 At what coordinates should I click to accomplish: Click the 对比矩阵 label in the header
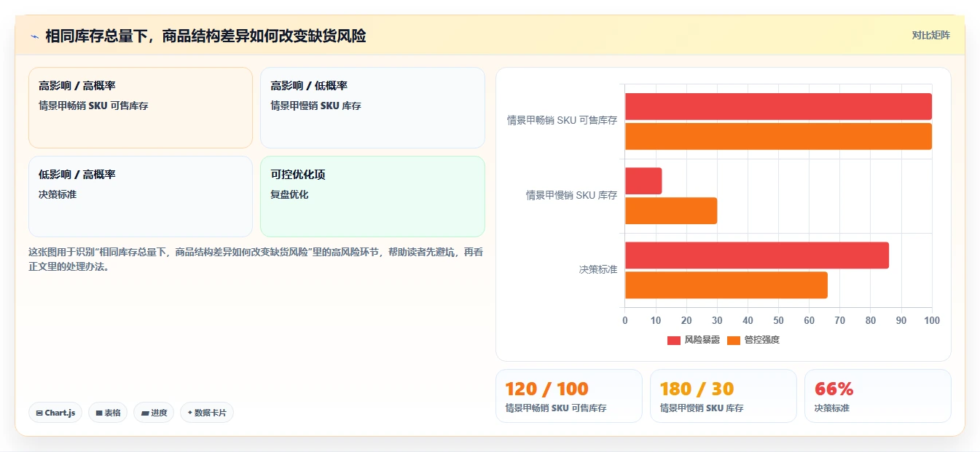tap(930, 35)
